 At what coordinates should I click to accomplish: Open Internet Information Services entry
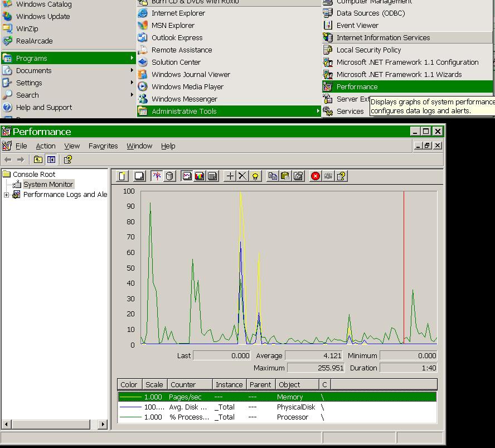click(407, 37)
